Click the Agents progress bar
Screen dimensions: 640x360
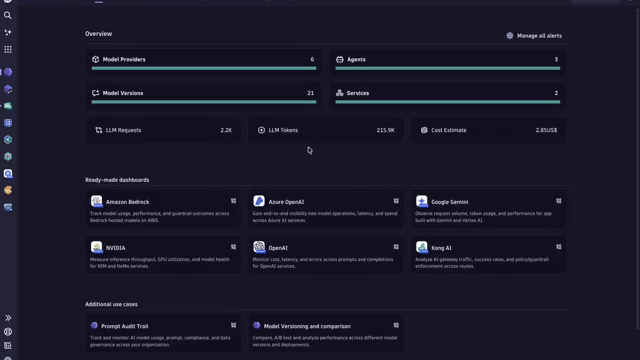pyautogui.click(x=448, y=68)
